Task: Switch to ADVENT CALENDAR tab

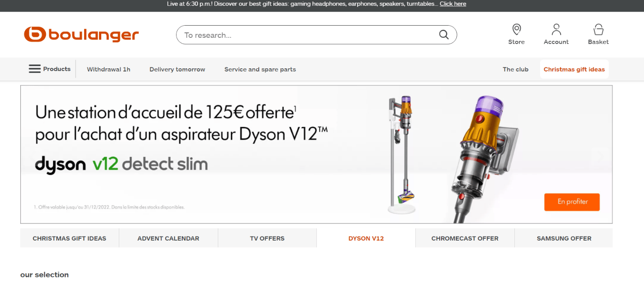Action: (x=168, y=238)
